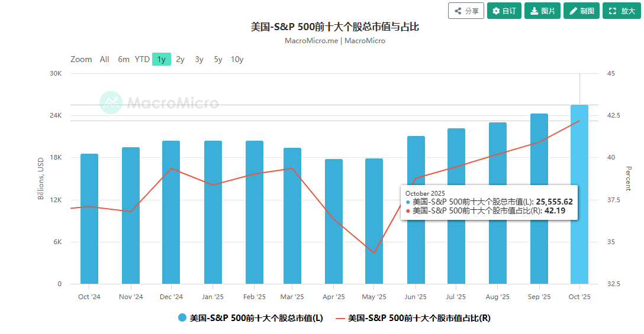Screen dimensions: 644x334
Task: Select the 5y zoom range
Action: [218, 60]
